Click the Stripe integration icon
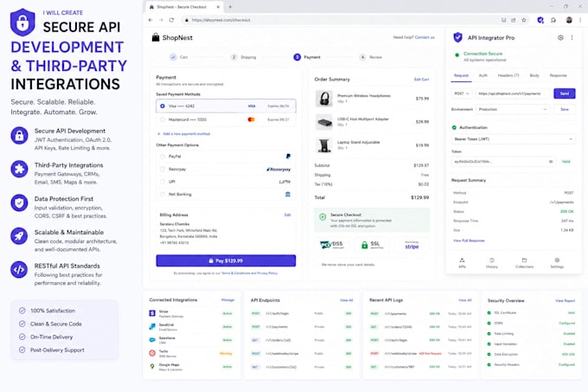This screenshot has height=392, width=588. [152, 313]
